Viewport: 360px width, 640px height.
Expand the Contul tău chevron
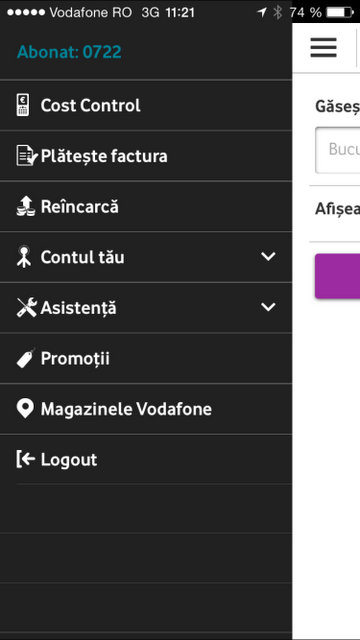click(x=268, y=257)
